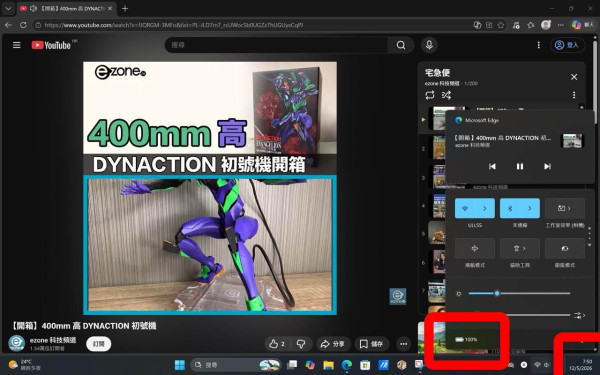
Task: Go to YouTube home via the logo
Action: [x=51, y=45]
